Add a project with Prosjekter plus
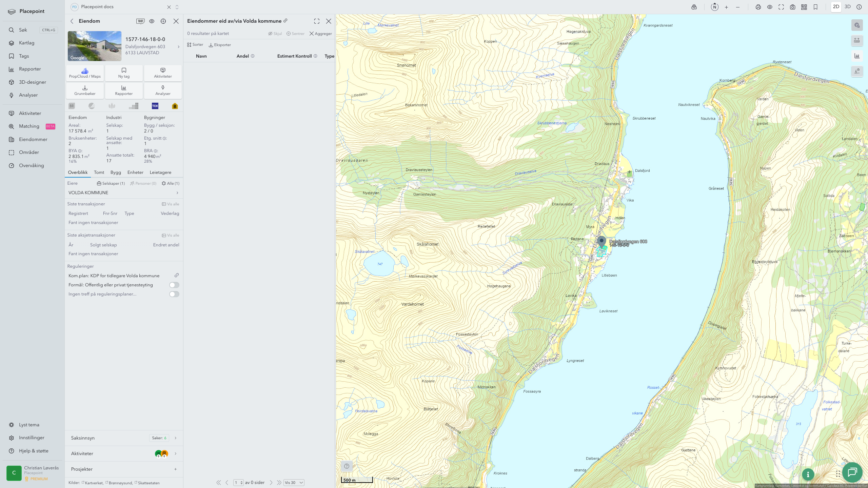Viewport: 868px width, 488px height. tap(176, 469)
